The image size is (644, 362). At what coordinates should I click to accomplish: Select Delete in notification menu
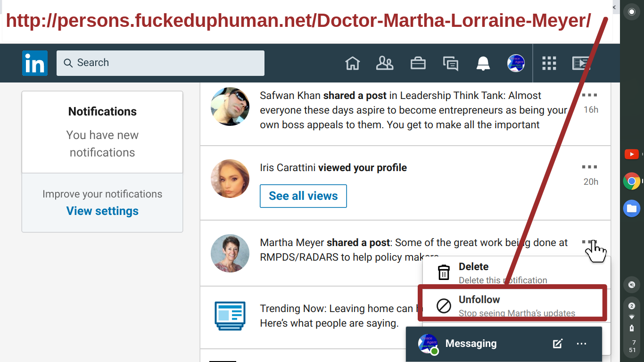click(516, 273)
